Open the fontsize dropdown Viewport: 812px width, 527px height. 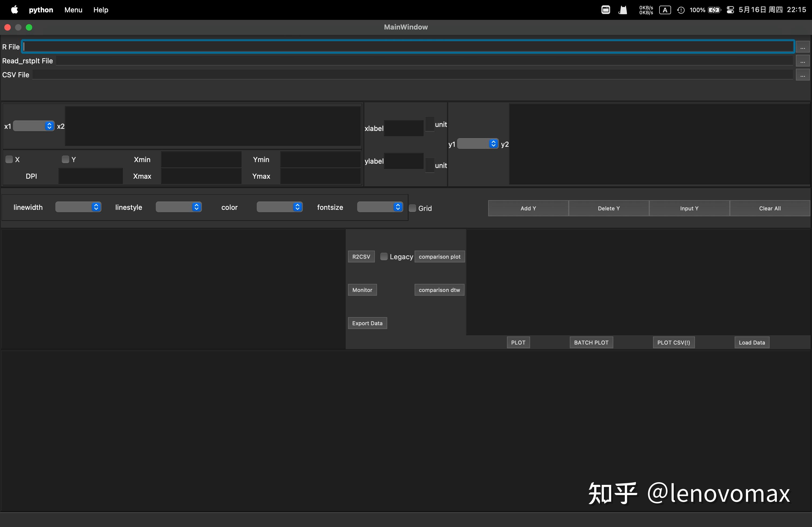coord(380,207)
